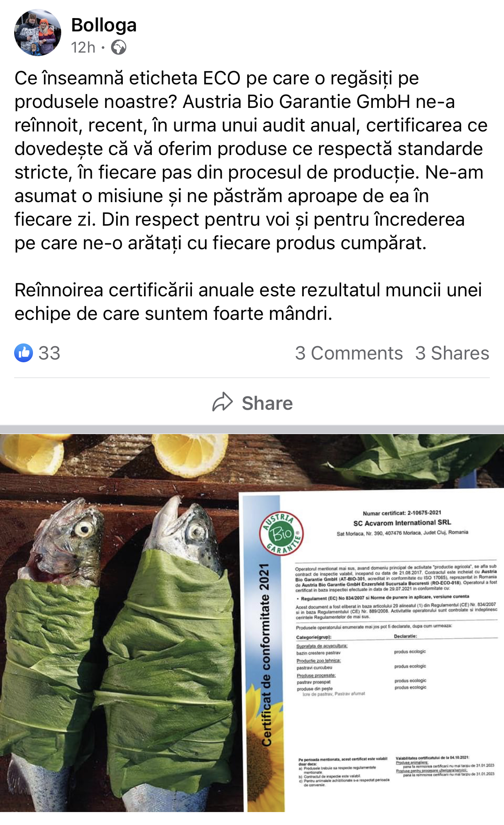The width and height of the screenshot is (504, 825).
Task: Click the Certificat de conformitate 2021 banner
Action: 265,653
